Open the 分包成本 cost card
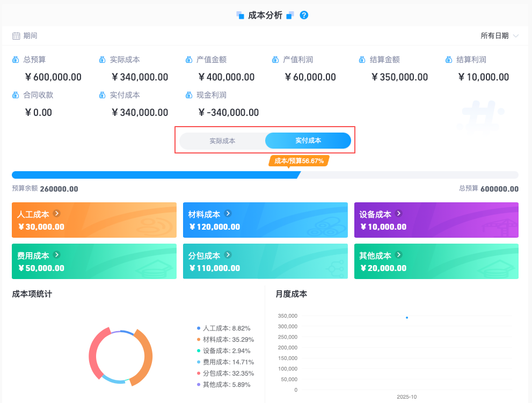The width and height of the screenshot is (532, 403). 265,261
